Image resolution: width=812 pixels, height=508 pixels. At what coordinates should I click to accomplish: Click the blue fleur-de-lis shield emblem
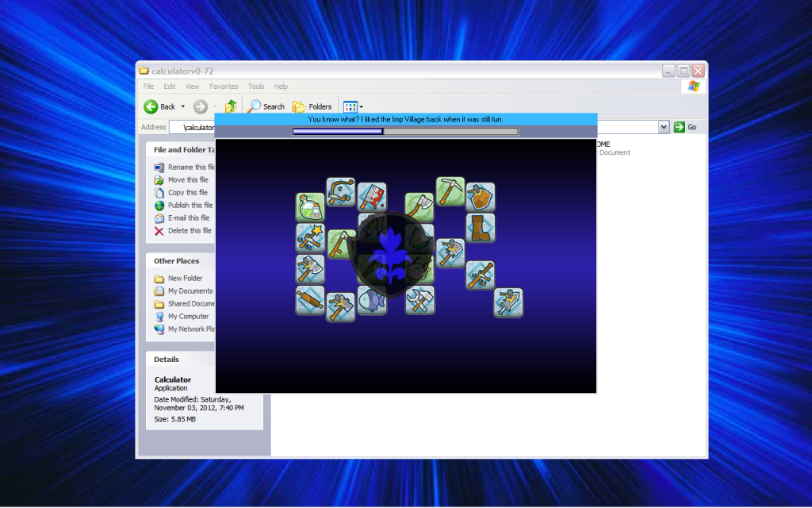(x=389, y=254)
